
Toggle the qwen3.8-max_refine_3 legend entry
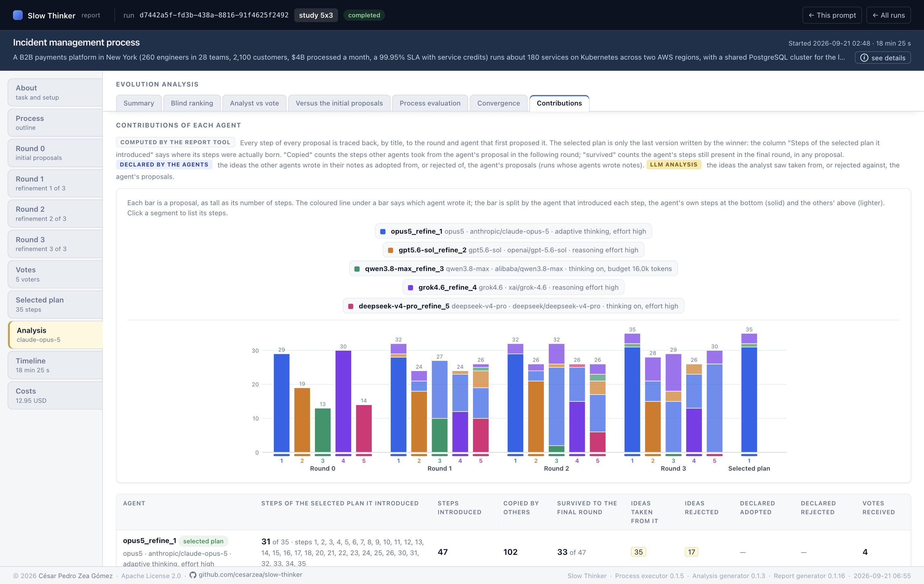point(513,268)
